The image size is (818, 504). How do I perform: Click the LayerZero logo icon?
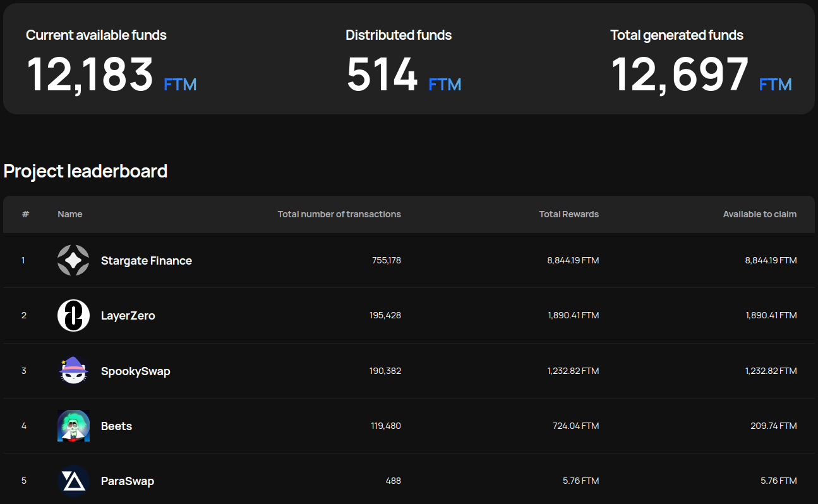(73, 315)
